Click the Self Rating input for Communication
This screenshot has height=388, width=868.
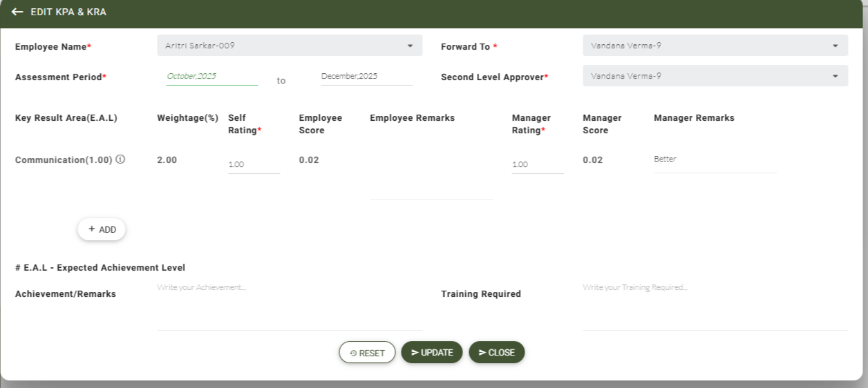[254, 165]
